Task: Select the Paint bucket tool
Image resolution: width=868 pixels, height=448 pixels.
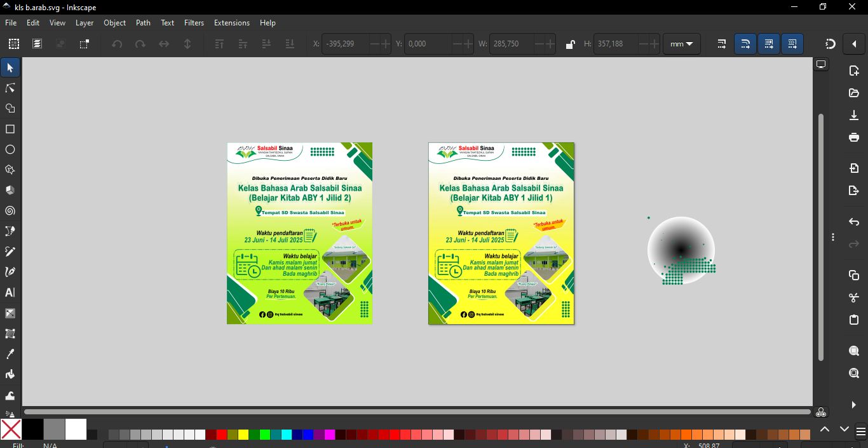Action: [10, 374]
